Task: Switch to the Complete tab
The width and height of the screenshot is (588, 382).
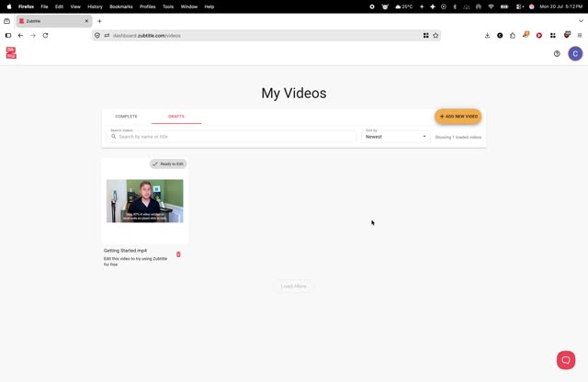Action: pyautogui.click(x=127, y=117)
